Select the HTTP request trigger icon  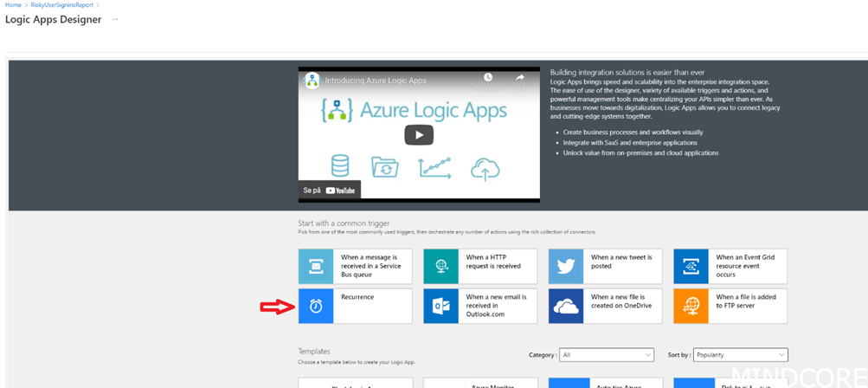point(441,267)
